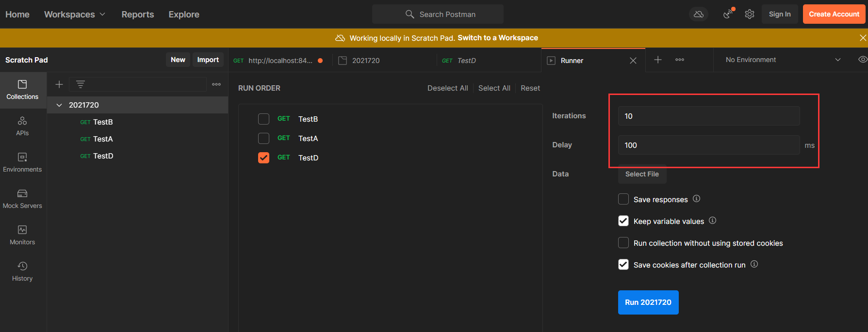Disable Keep variable values checkbox
Screen dimensions: 868x332
click(x=623, y=221)
